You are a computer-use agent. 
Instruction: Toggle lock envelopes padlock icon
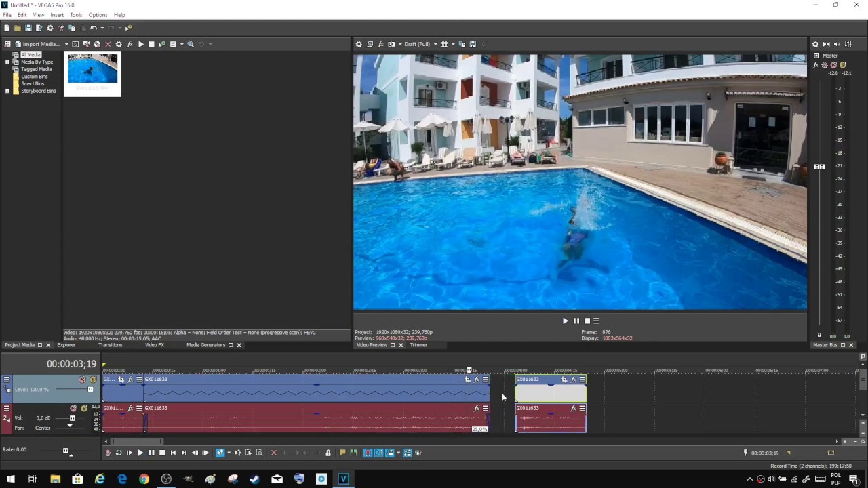pos(328,453)
